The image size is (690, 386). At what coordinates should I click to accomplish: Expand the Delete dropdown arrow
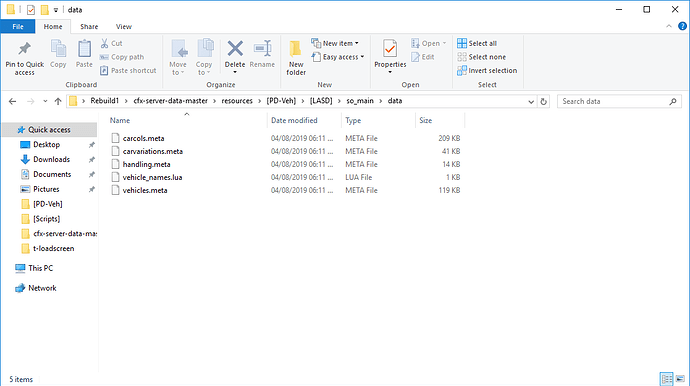235,72
